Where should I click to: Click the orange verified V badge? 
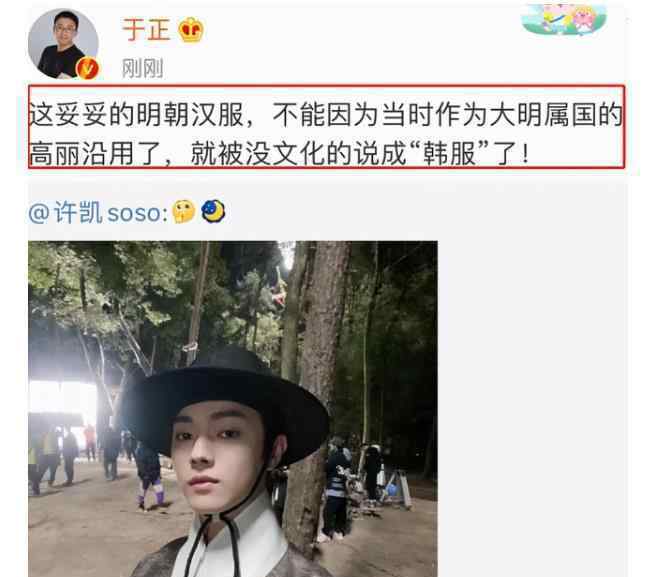[x=87, y=68]
